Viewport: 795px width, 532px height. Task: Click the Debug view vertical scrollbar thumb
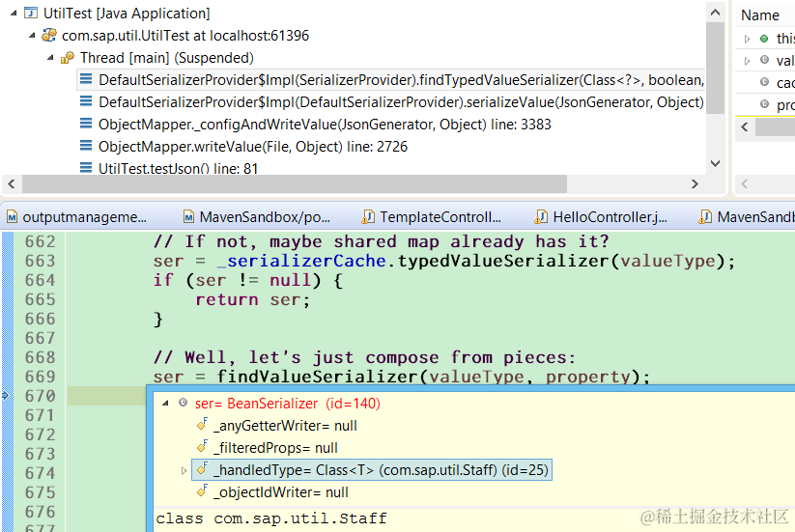click(x=716, y=68)
